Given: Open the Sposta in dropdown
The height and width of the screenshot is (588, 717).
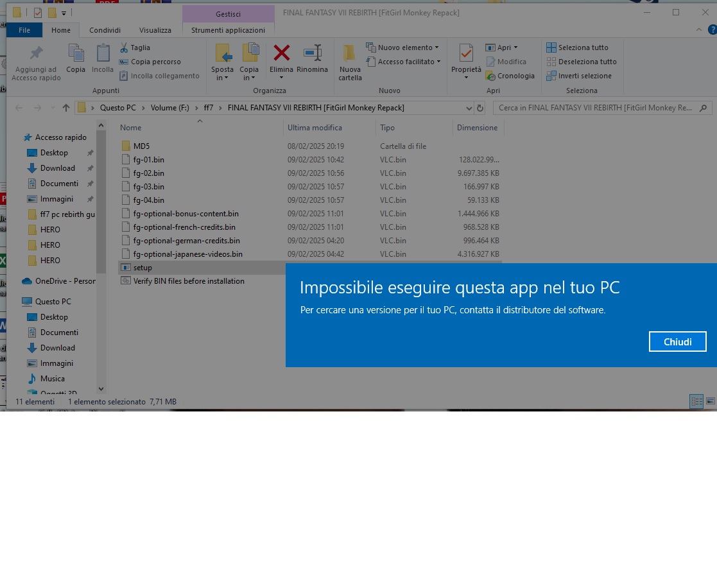Looking at the screenshot, I should tap(222, 63).
